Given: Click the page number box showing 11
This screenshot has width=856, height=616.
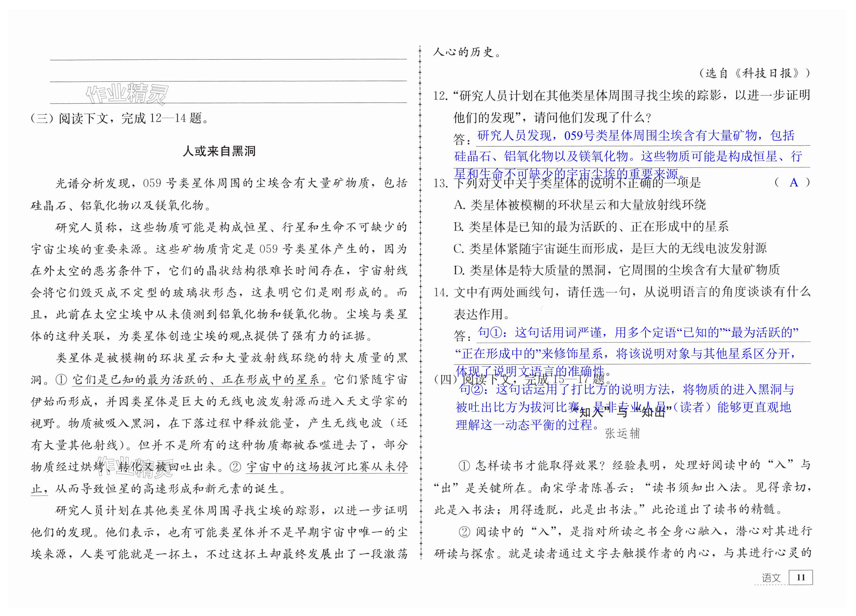Looking at the screenshot, I should [801, 577].
